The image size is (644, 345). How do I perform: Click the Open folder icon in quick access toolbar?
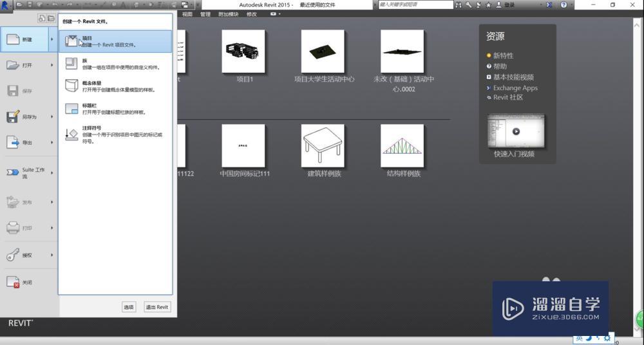20,5
